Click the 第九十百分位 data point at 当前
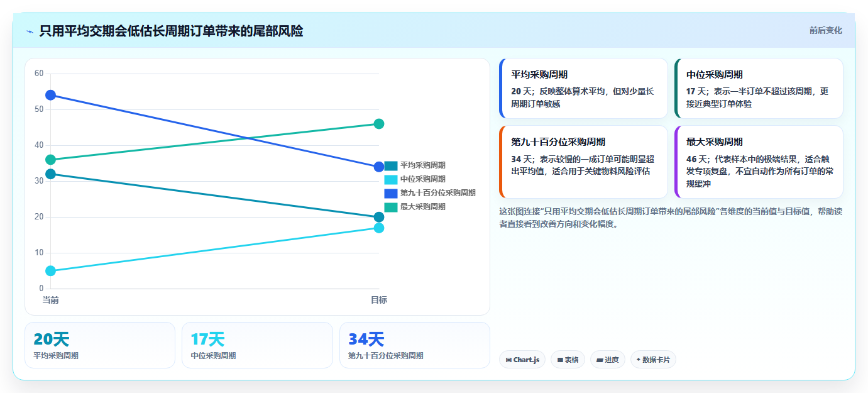 click(51, 95)
